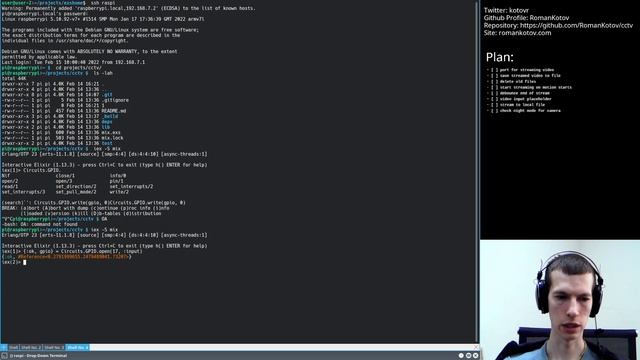Click 'pin/1' completion suggestion
Screen dimensions: 640x360
click(116, 181)
